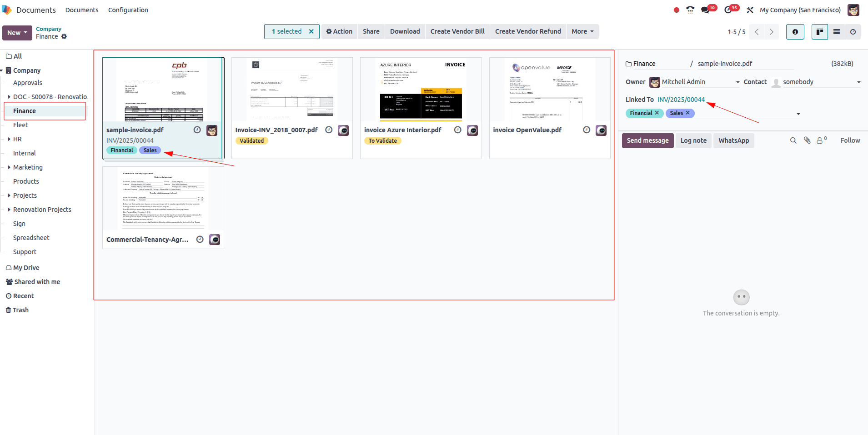This screenshot has height=435, width=868.
Task: Remove the Financial tag from sample-invoice.pdf
Action: click(x=657, y=113)
